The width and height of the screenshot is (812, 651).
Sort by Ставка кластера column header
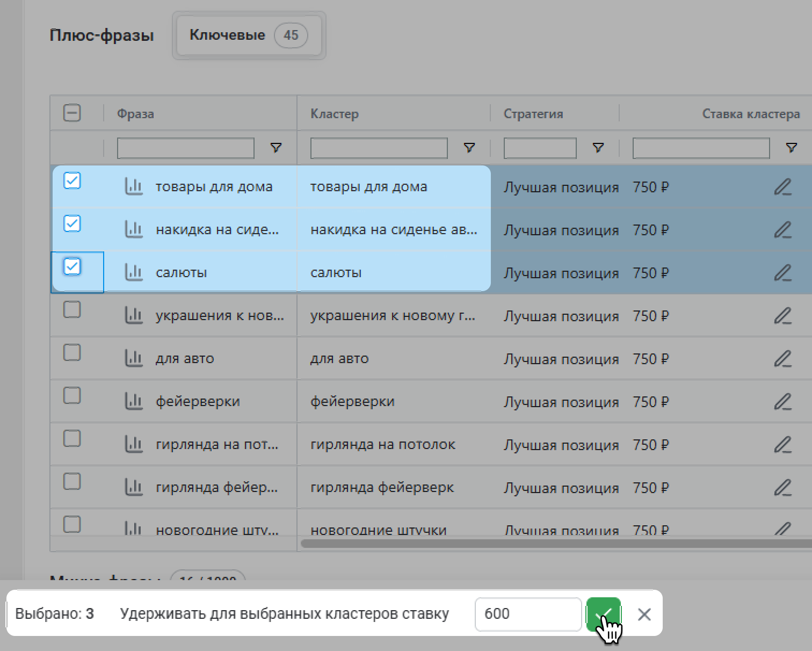point(750,114)
